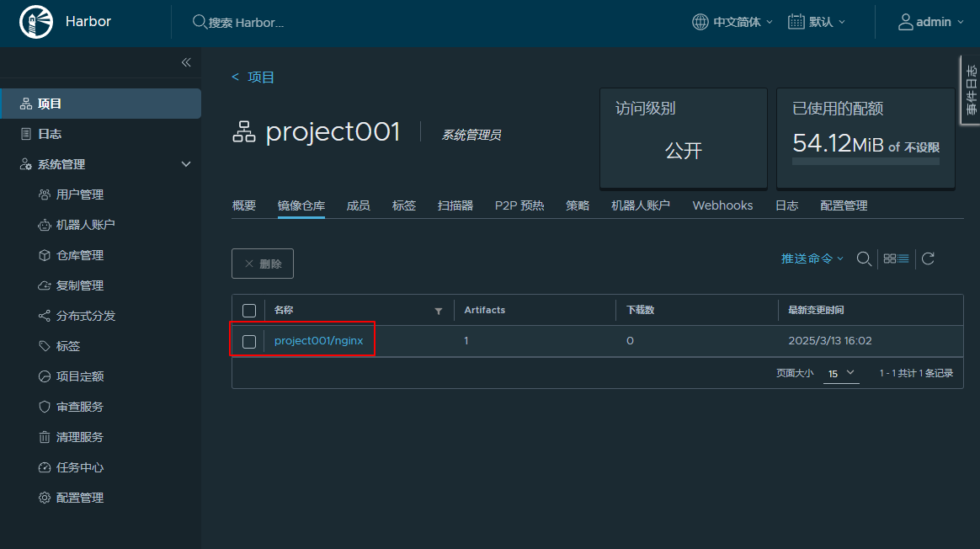Select the 镜像仓库 tab

pyautogui.click(x=301, y=205)
